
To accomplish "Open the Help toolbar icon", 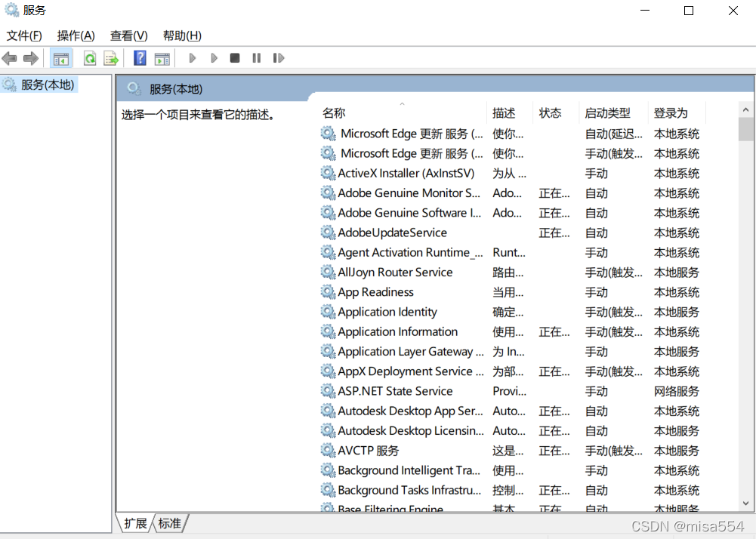I will coord(140,58).
